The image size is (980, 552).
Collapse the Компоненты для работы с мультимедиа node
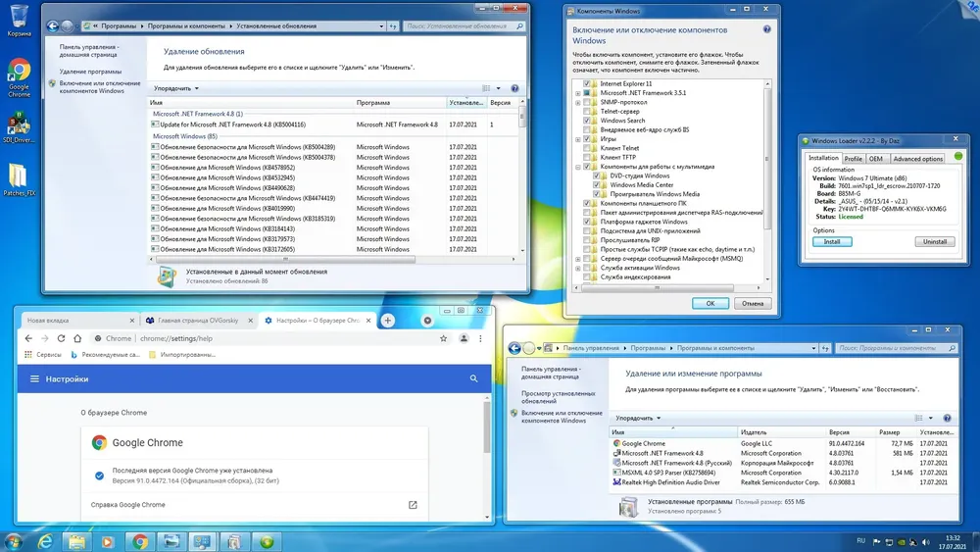[x=578, y=167]
